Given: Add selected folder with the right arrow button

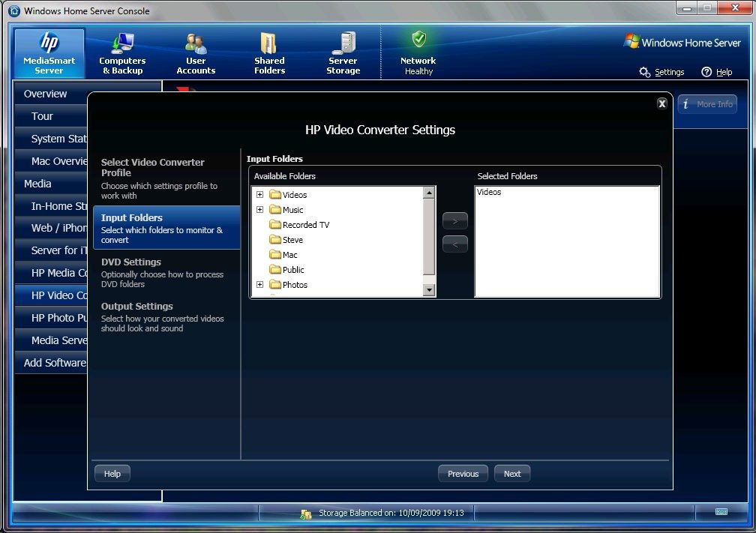Looking at the screenshot, I should (455, 221).
